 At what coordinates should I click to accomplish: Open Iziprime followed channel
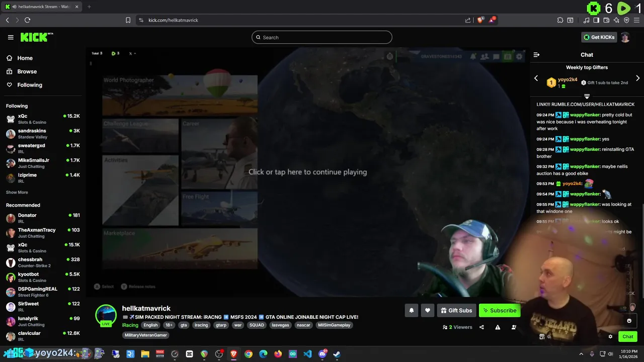coord(43,178)
